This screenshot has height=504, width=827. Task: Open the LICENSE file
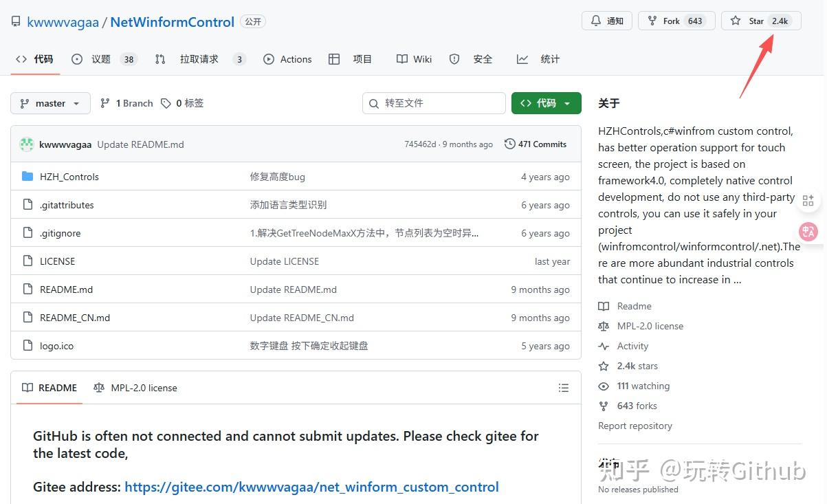click(x=58, y=261)
